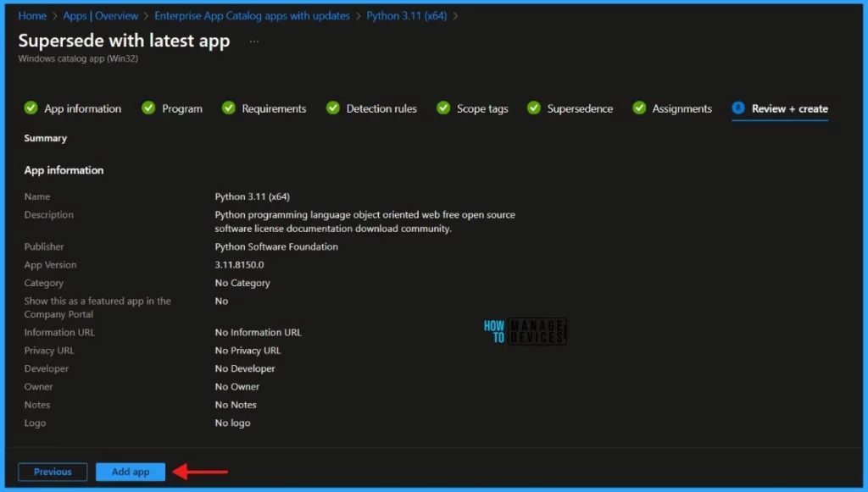Switch to the Supersedence tab

(580, 109)
